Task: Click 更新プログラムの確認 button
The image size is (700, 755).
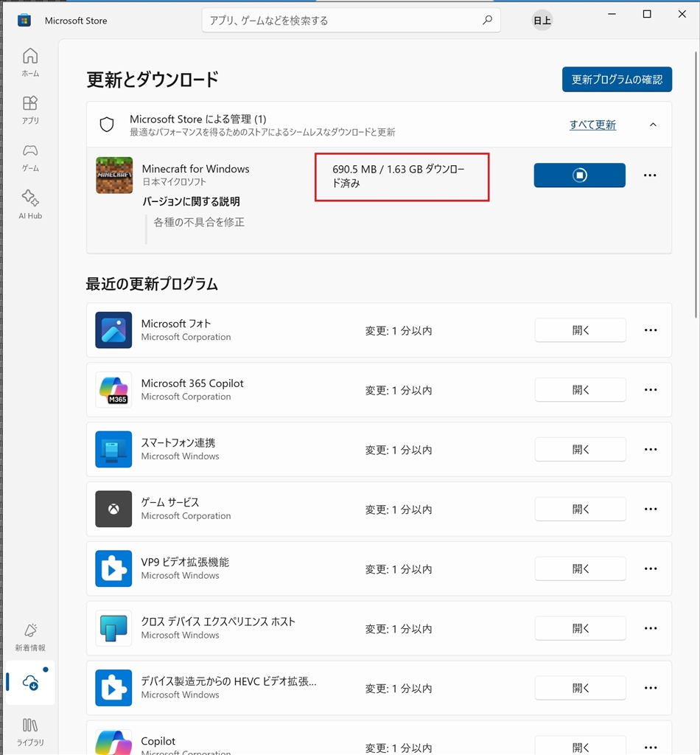Action: click(x=617, y=80)
